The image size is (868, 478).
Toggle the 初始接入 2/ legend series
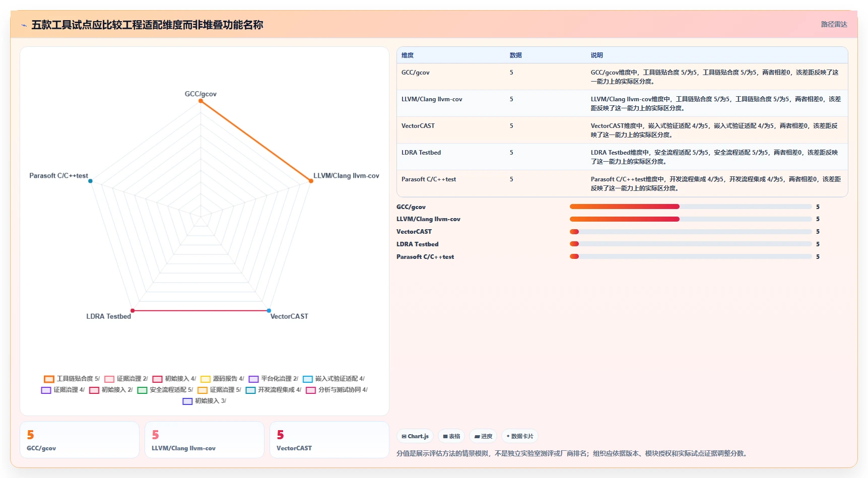(111, 390)
